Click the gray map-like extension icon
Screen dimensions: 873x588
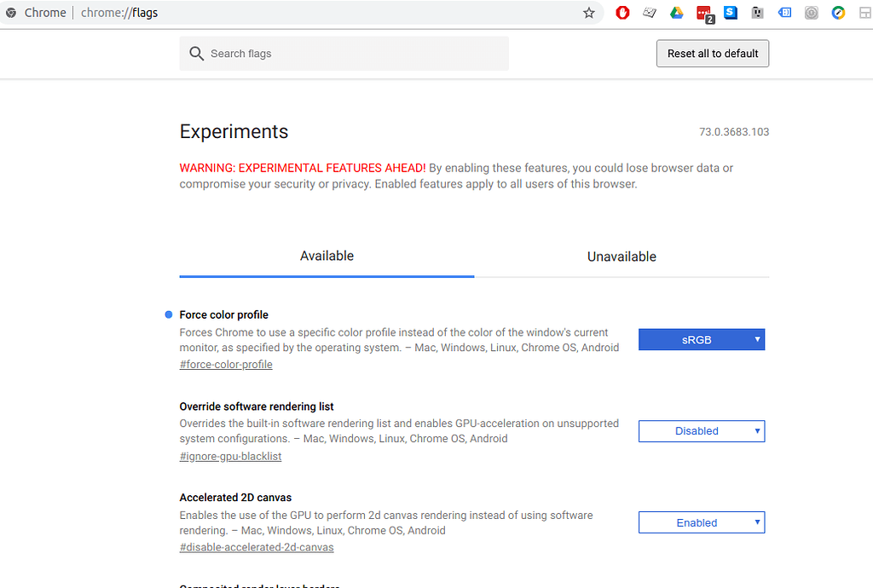coord(649,12)
